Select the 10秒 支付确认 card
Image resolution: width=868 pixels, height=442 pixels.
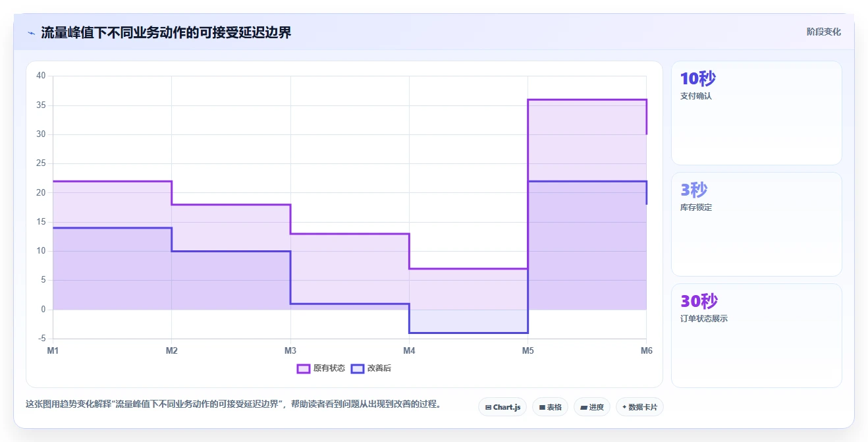pyautogui.click(x=756, y=113)
